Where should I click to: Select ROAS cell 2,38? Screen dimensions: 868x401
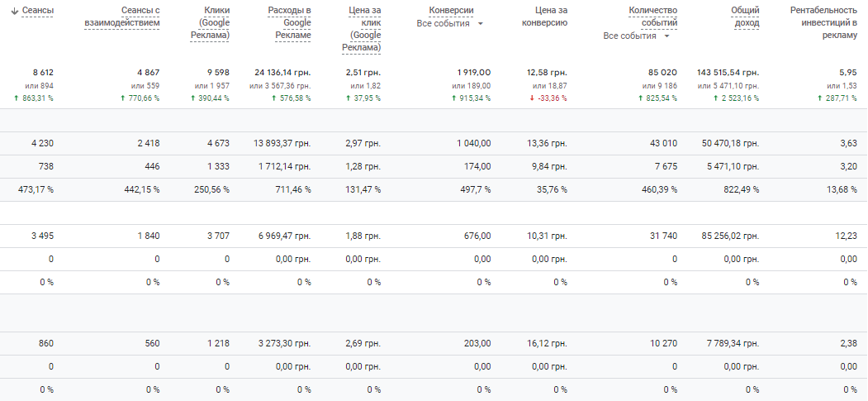[850, 343]
